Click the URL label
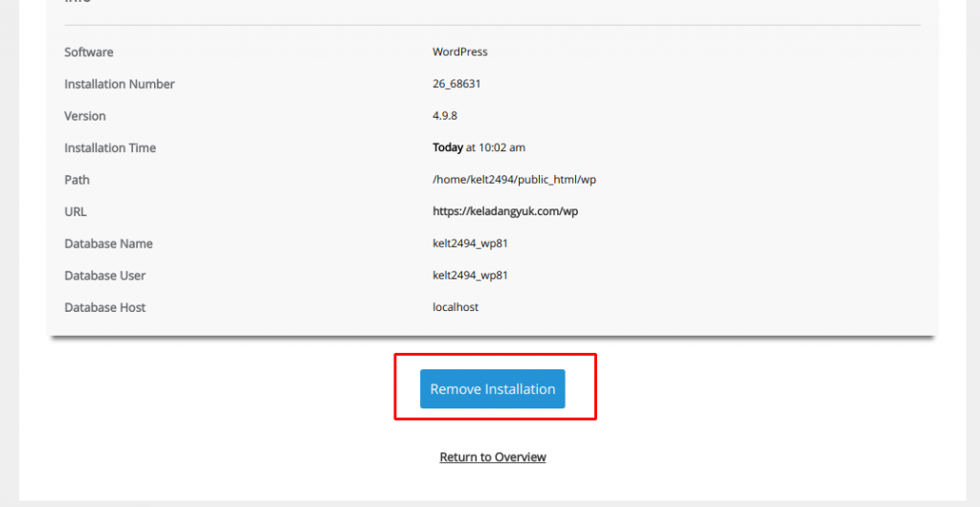980x507 pixels. click(76, 211)
